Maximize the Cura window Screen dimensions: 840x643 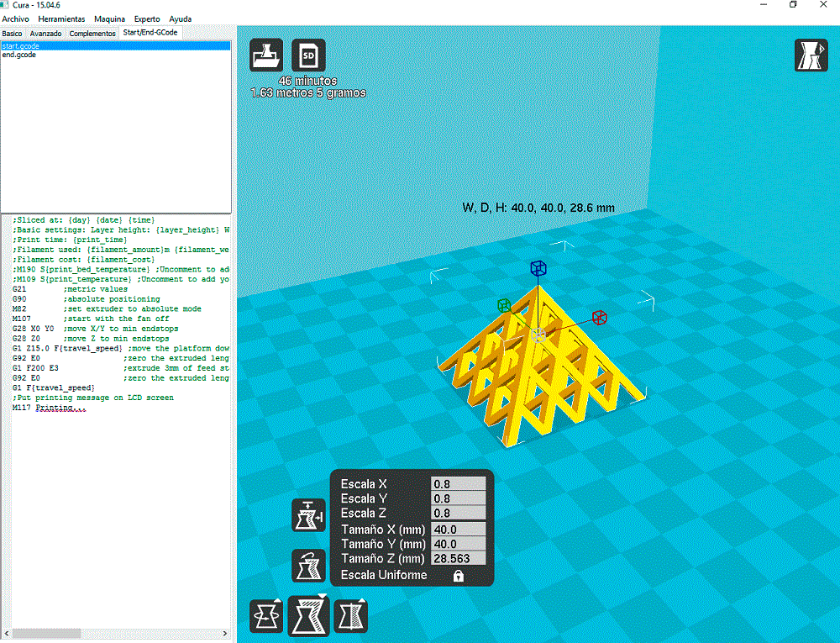coord(794,5)
